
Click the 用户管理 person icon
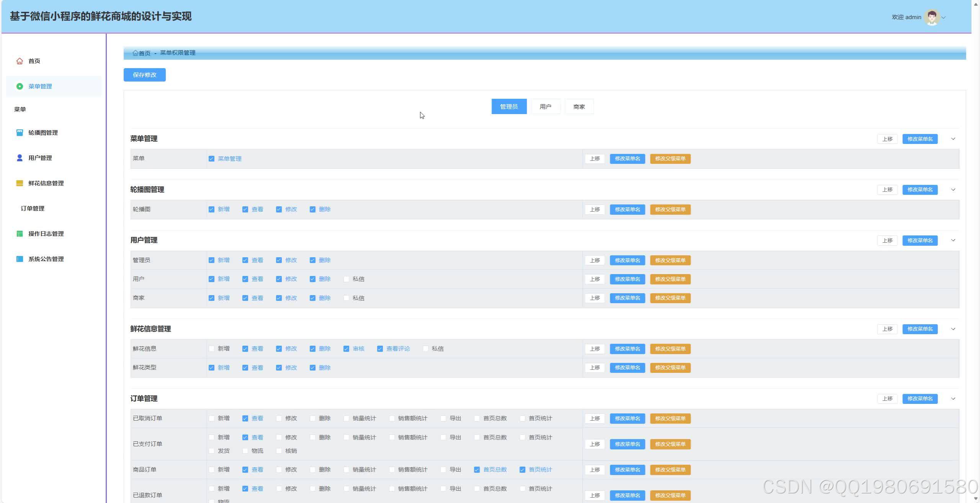click(x=20, y=158)
